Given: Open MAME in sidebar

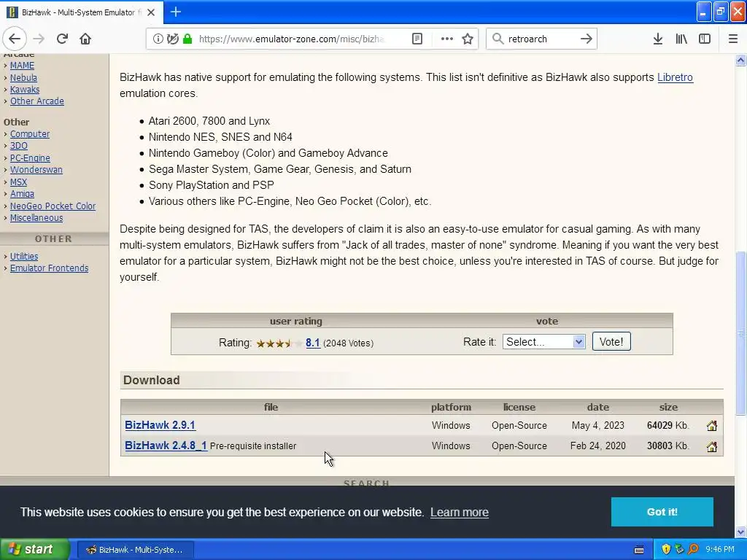Looking at the screenshot, I should pyautogui.click(x=22, y=65).
